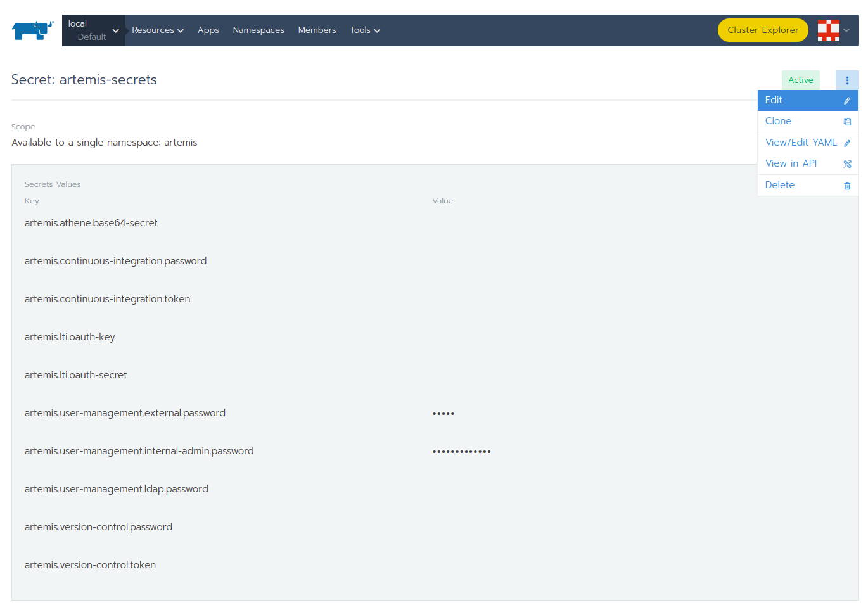Viewport: 868px width, 605px height.
Task: Click the trash icon beside Delete
Action: click(847, 186)
